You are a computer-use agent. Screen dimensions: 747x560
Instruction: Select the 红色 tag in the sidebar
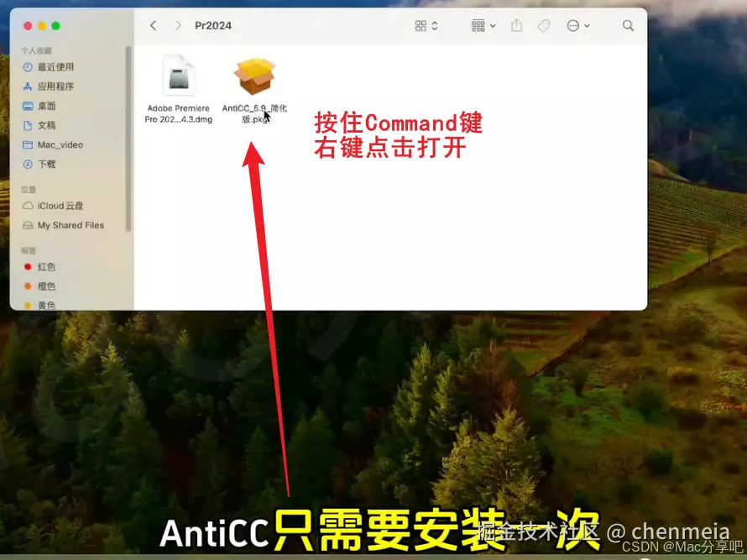click(46, 266)
